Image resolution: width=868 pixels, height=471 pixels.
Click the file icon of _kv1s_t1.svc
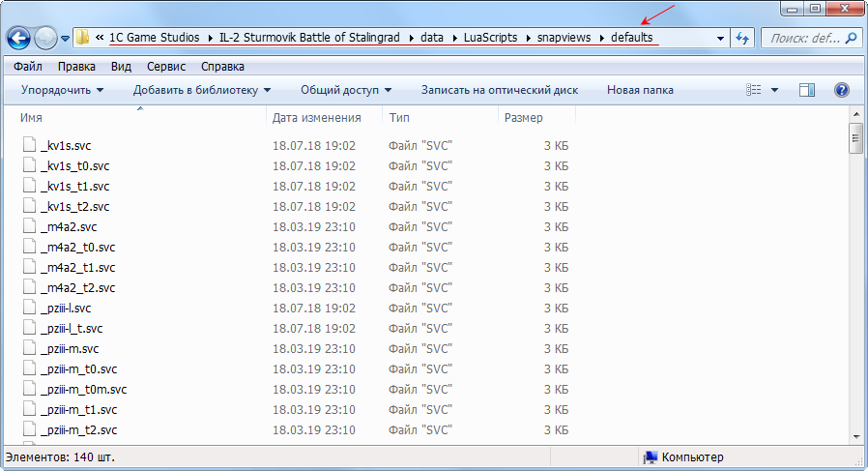point(30,185)
